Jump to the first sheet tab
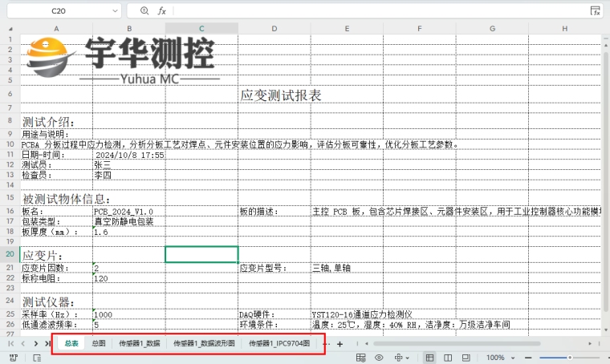 [11, 343]
